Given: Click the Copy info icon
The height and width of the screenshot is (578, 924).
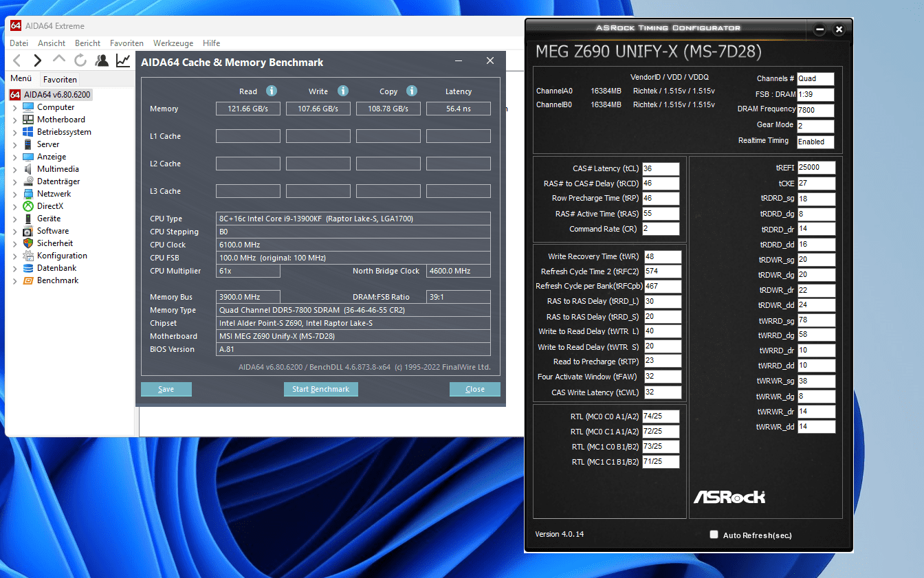Looking at the screenshot, I should [412, 91].
